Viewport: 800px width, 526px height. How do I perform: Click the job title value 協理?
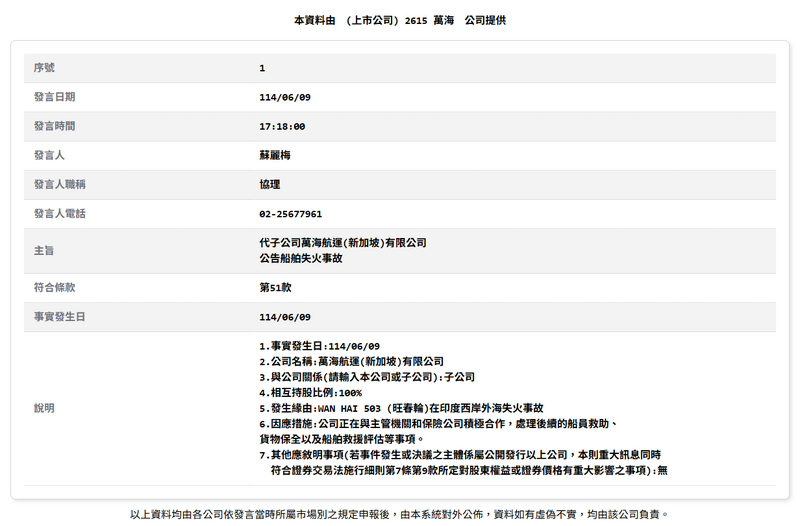[x=269, y=184]
